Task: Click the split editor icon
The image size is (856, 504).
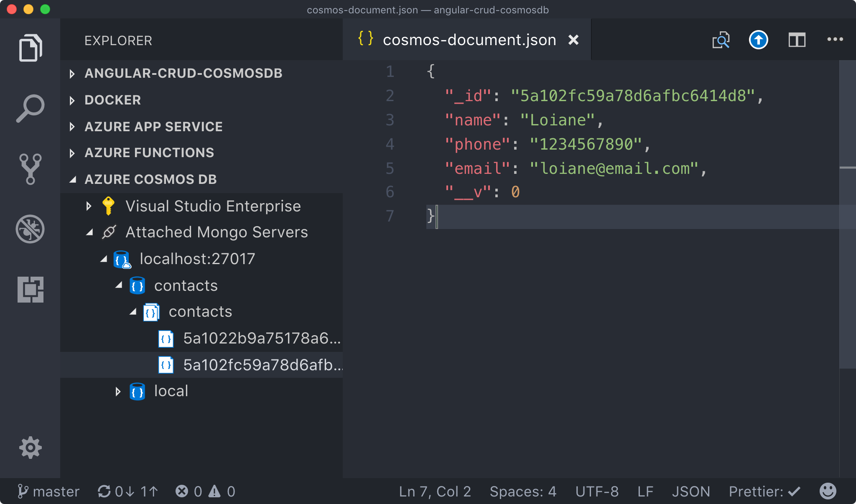Action: (797, 40)
